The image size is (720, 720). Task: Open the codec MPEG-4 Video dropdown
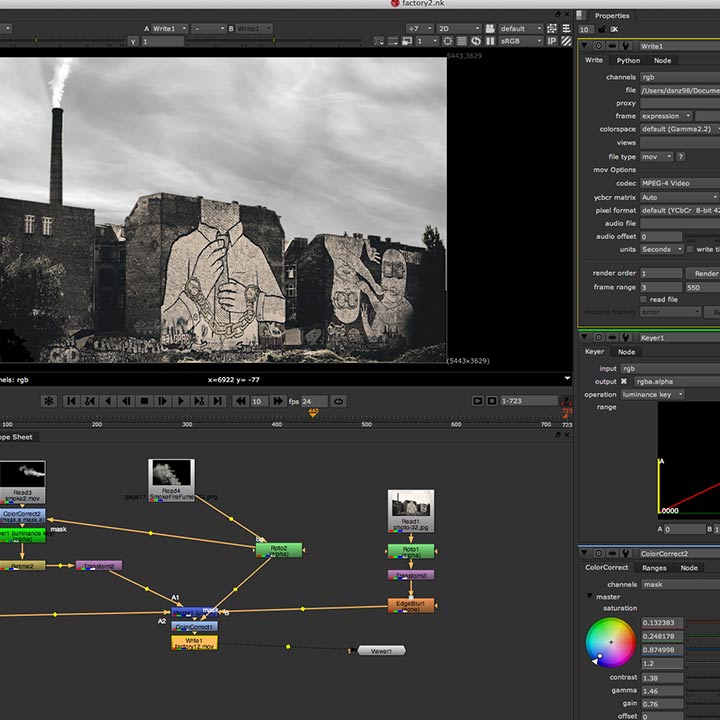click(x=680, y=183)
